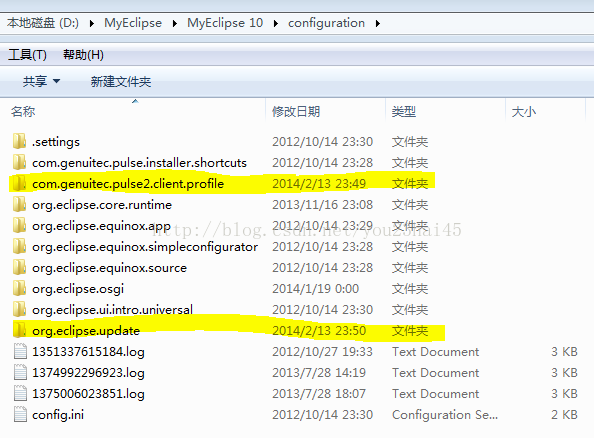Sort by the 名称 column header

point(23,111)
